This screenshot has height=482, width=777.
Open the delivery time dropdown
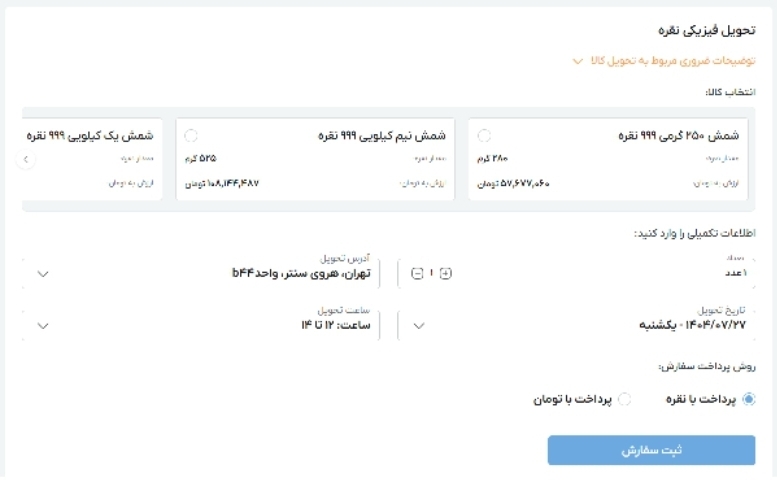(x=42, y=325)
